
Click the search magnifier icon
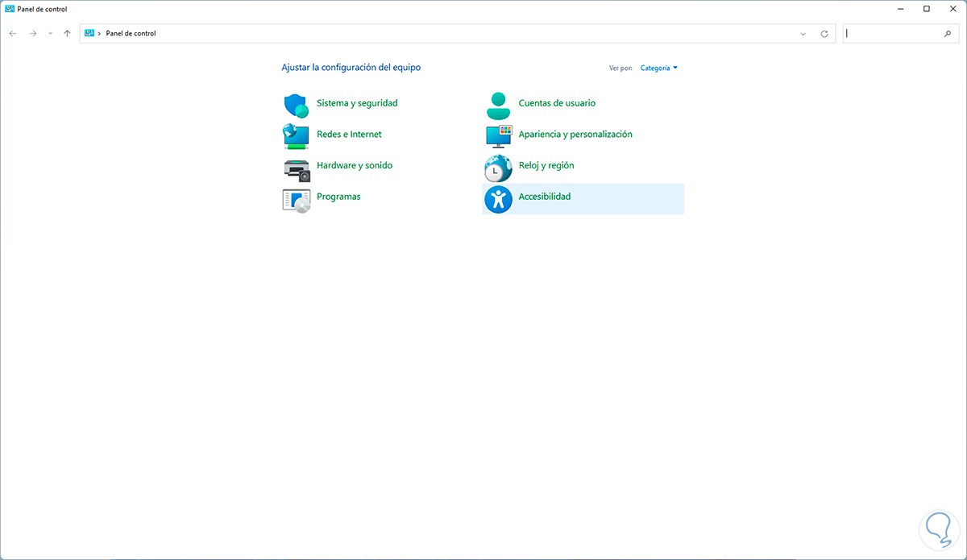948,34
